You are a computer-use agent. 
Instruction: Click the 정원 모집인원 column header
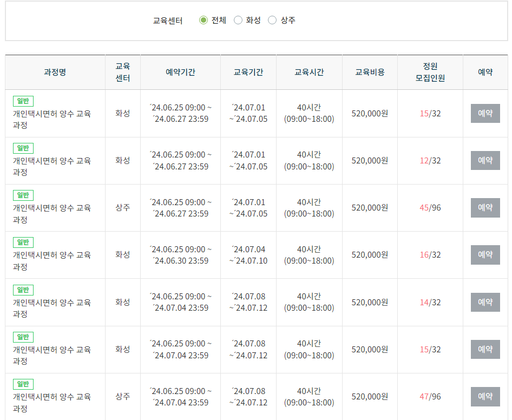(x=430, y=71)
